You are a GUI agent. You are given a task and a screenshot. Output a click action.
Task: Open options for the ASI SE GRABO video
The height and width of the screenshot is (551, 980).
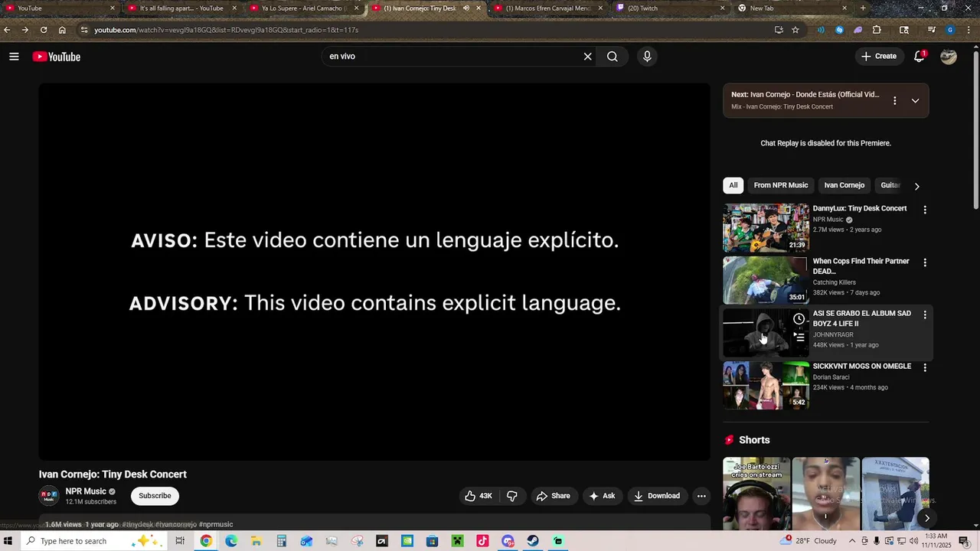point(925,315)
